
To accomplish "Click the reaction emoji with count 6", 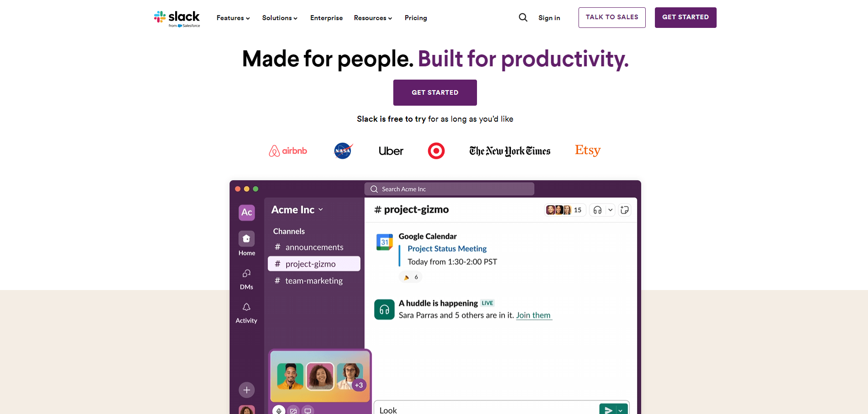I will tap(410, 277).
